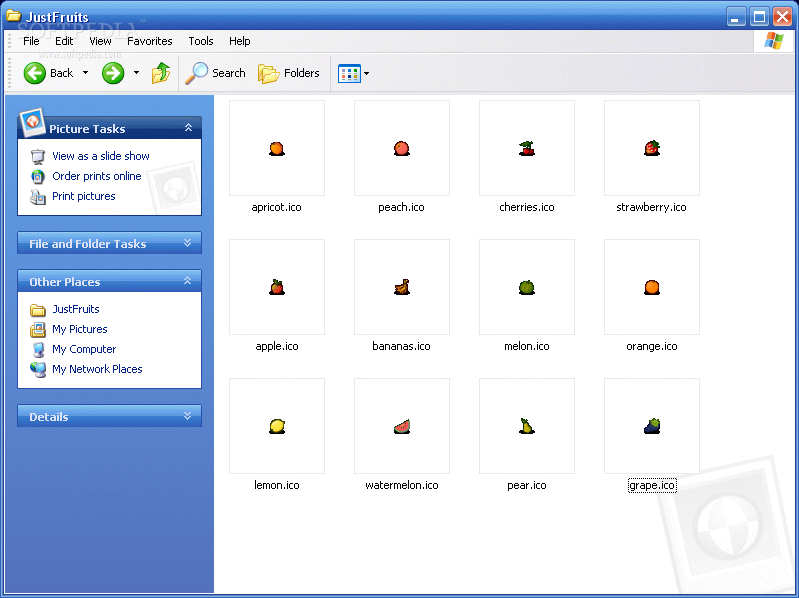Click the green Back arrow icon
Viewport: 799px width, 598px height.
coord(35,73)
